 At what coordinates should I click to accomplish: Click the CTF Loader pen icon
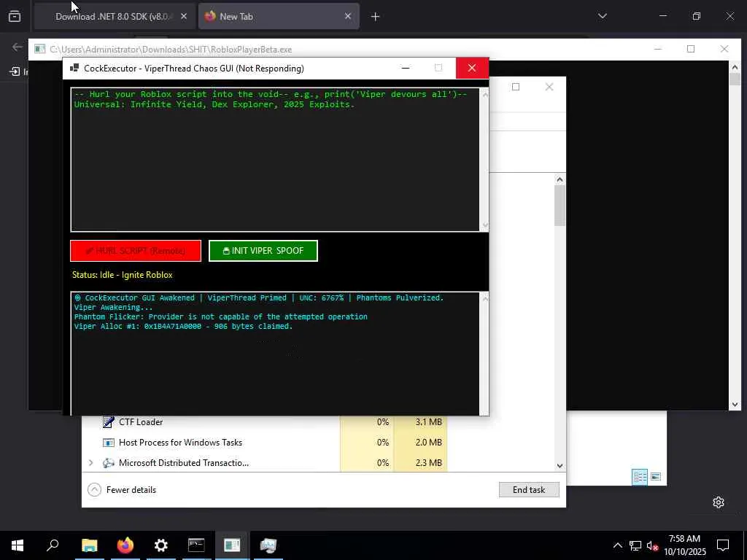tap(109, 422)
